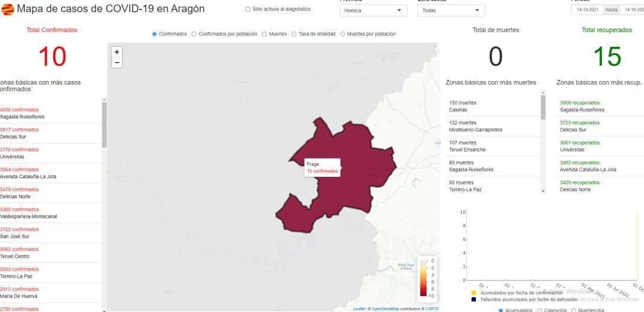This screenshot has height=312, width=644.
Task: Click the Aragón flag logo
Action: [8, 9]
